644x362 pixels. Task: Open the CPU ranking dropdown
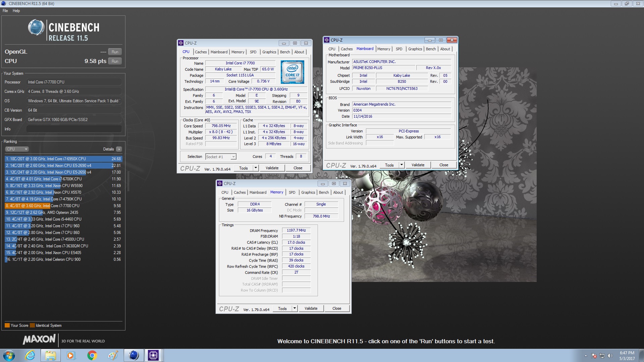click(17, 149)
